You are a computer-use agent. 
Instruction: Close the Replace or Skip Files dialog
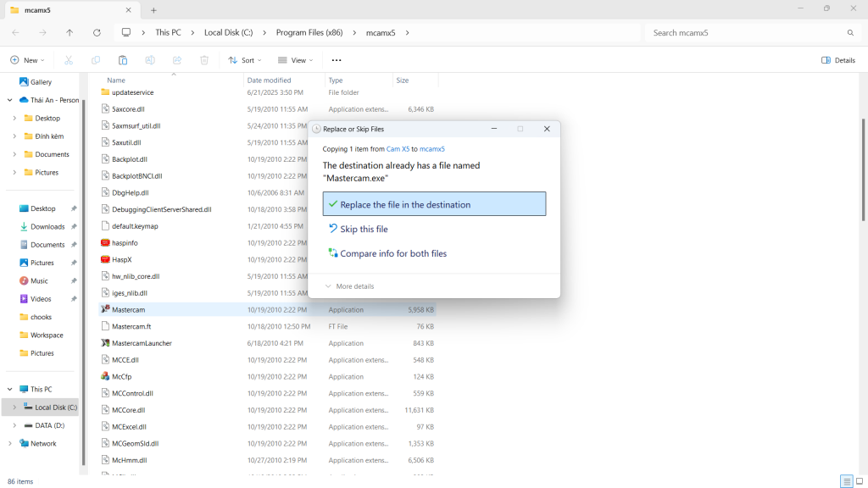tap(547, 129)
